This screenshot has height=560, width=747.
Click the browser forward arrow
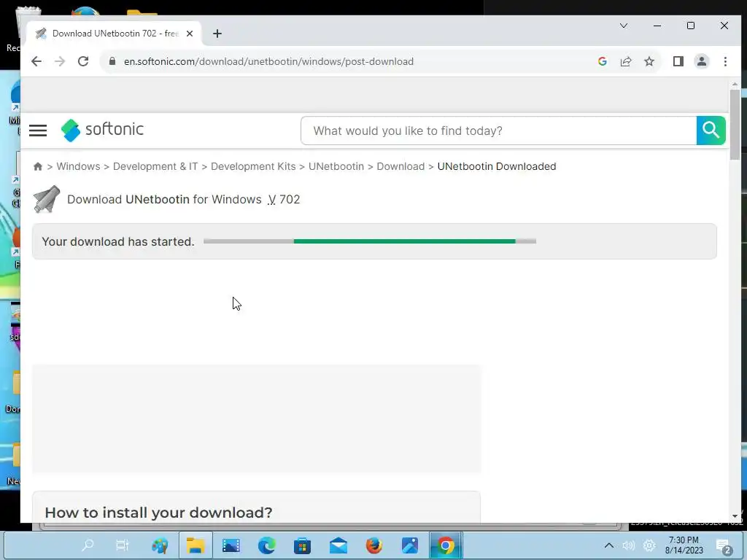click(x=60, y=61)
